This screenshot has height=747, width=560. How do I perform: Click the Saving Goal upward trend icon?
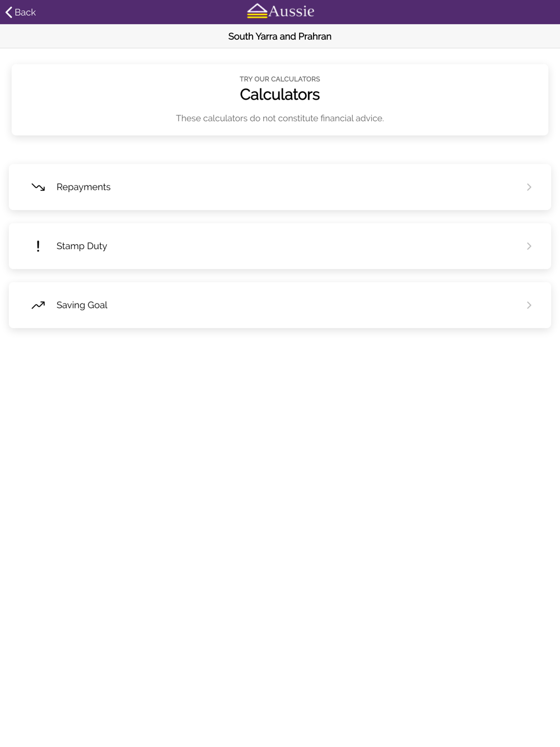(38, 305)
